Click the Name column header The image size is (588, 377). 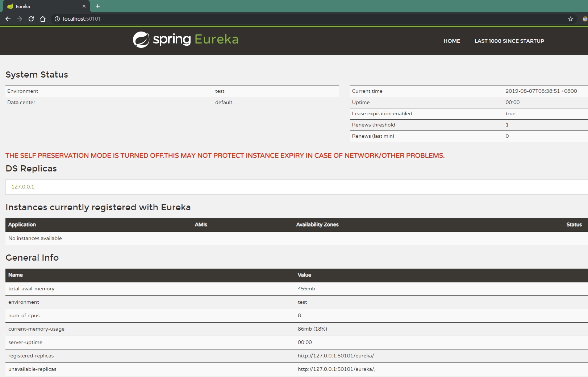(x=16, y=275)
